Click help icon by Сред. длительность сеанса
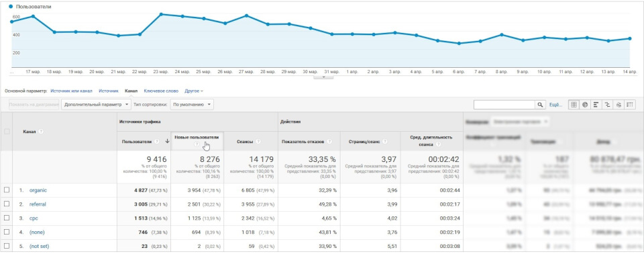Viewport: 644px width, 254px height. (439, 144)
